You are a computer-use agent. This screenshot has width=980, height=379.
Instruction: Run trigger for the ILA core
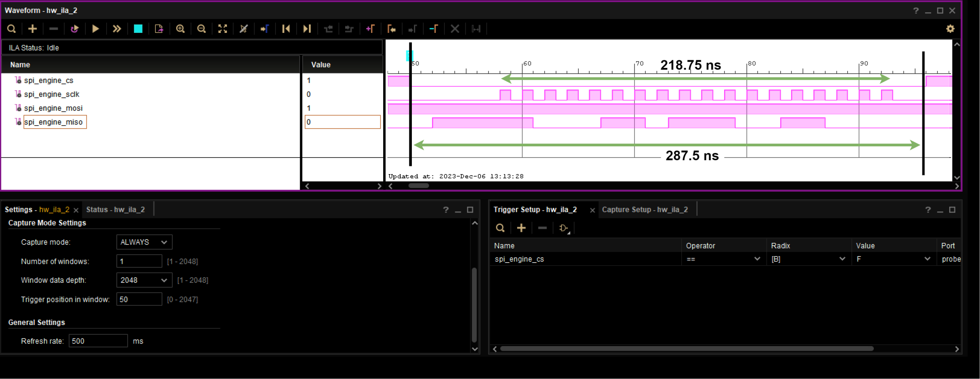pos(96,29)
